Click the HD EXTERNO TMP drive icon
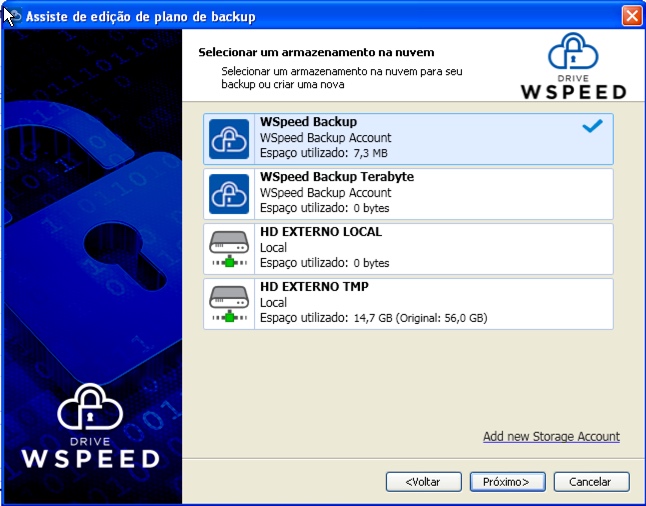The width and height of the screenshot is (646, 506). coord(229,304)
